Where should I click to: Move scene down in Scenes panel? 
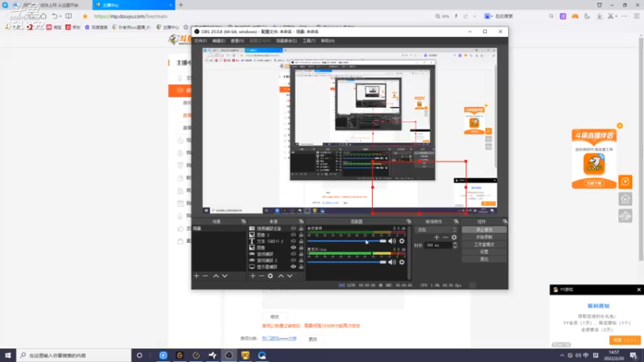[225, 276]
